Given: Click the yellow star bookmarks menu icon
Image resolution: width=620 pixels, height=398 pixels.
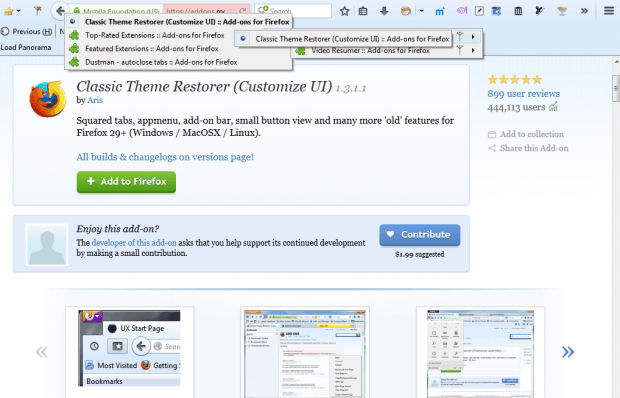Looking at the screenshot, I should coord(9,11).
